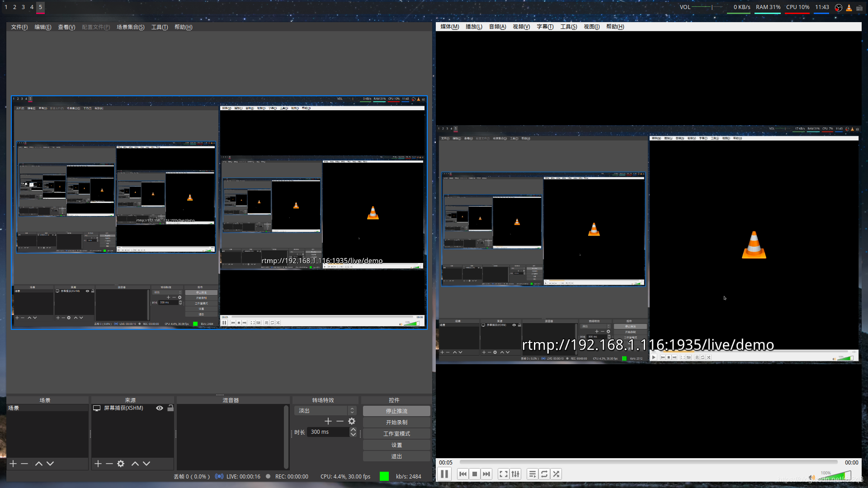
Task: Toggle VLC loop mode
Action: coord(544,474)
